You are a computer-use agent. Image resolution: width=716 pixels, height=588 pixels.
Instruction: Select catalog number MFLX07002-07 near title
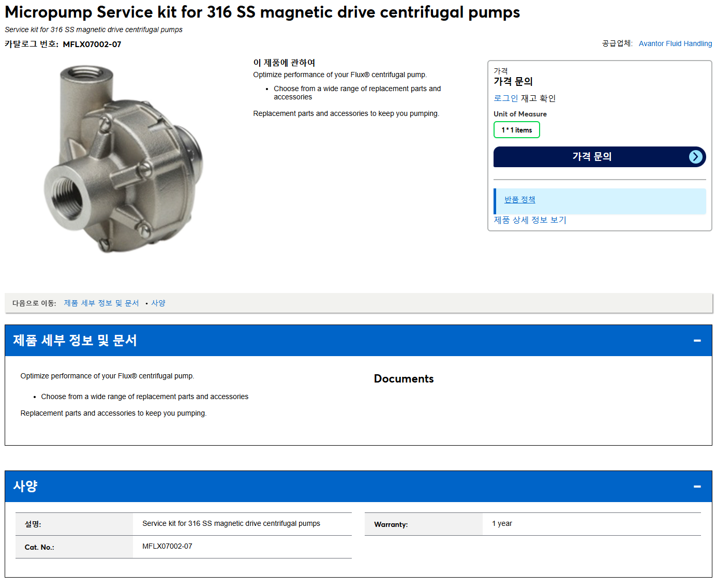coord(92,45)
